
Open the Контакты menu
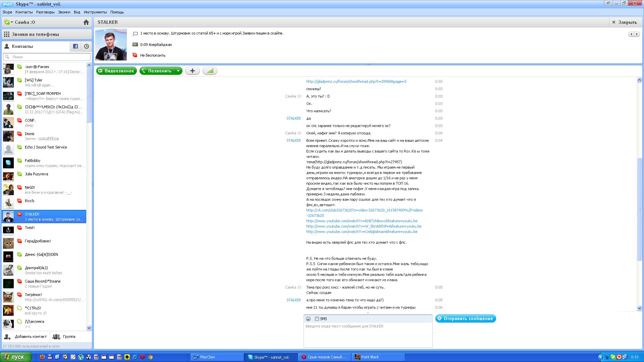coord(24,12)
